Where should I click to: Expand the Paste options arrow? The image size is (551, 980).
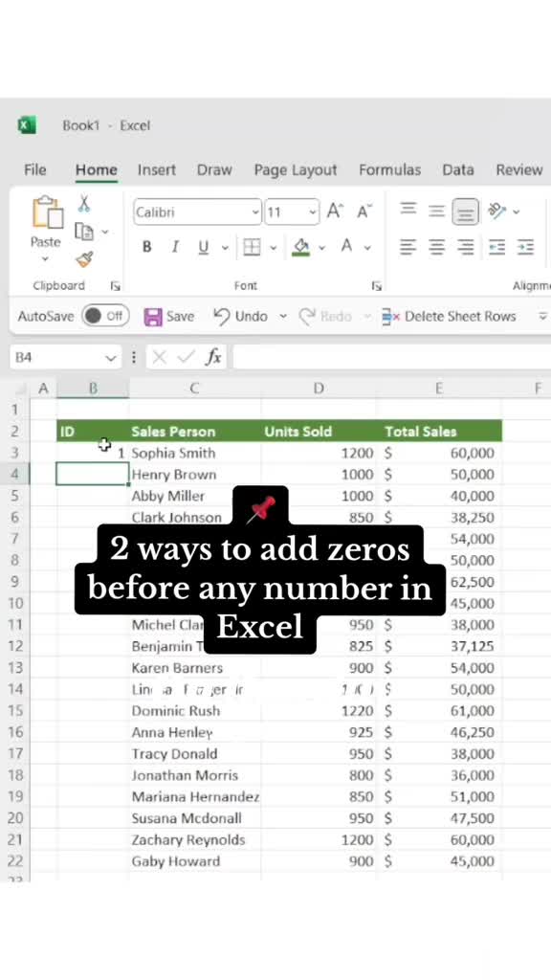(x=46, y=258)
